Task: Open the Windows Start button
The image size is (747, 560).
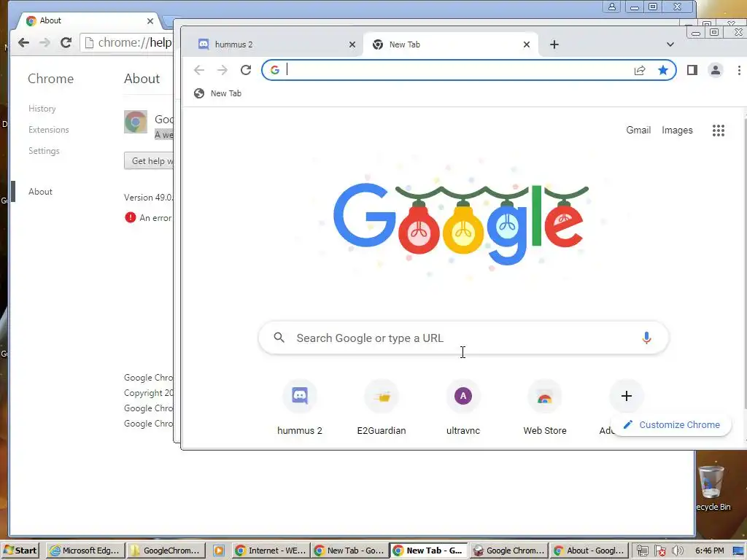Action: [x=20, y=551]
